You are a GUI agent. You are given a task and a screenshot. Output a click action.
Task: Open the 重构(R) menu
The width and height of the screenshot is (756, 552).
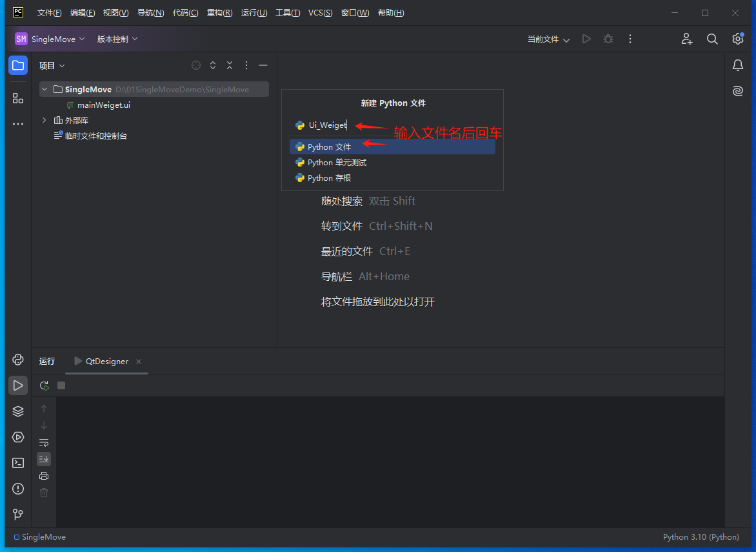(219, 13)
